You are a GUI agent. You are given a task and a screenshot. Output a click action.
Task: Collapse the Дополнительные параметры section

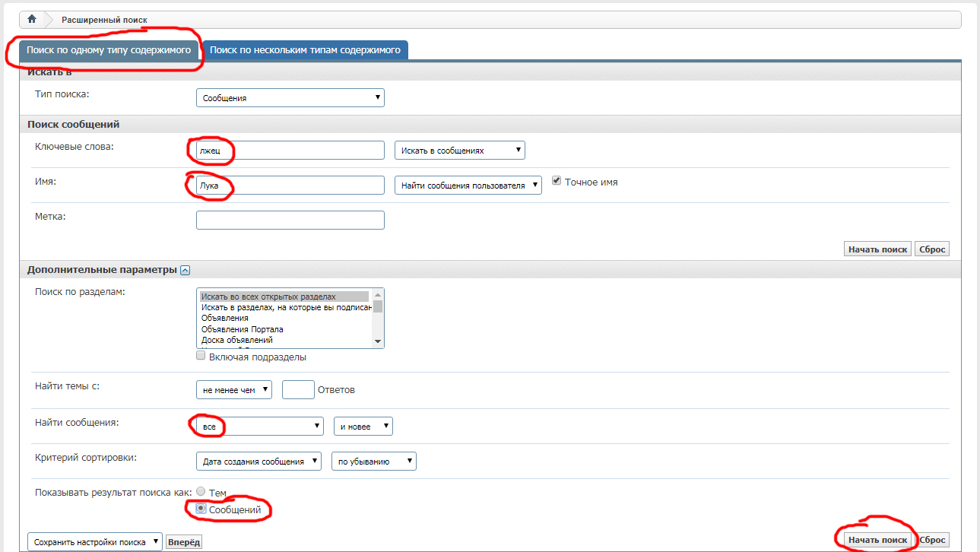pyautogui.click(x=186, y=270)
